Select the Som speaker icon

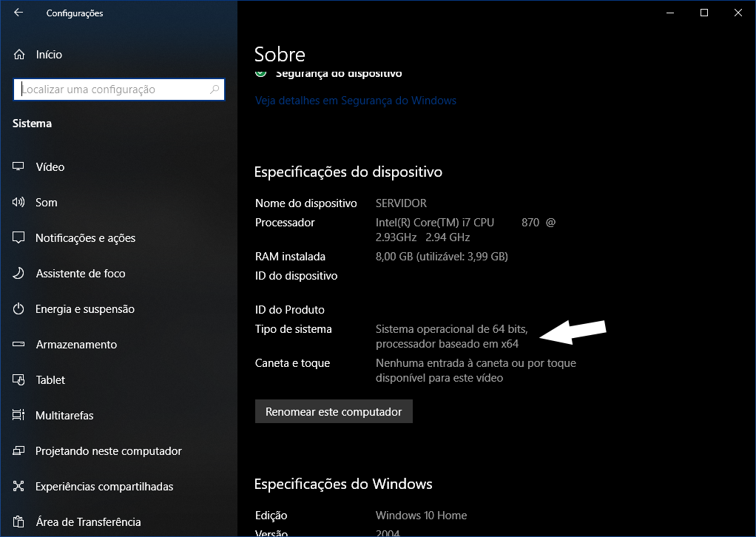18,202
